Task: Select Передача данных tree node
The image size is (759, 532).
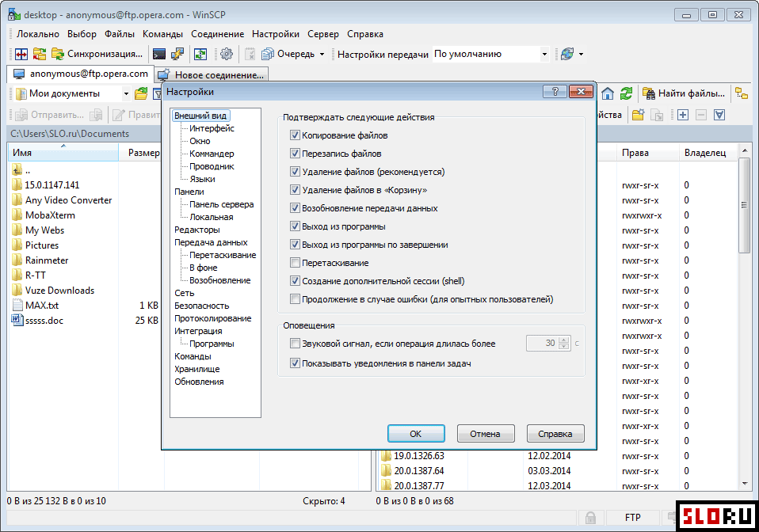Action: coord(211,242)
